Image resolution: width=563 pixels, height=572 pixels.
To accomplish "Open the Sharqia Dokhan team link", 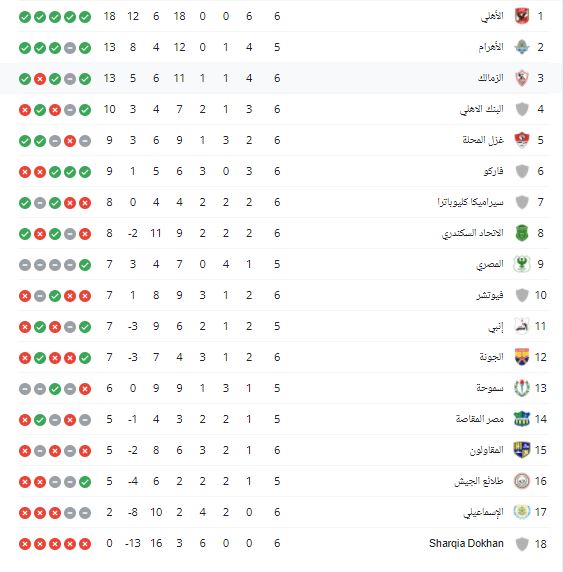I will click(466, 543).
